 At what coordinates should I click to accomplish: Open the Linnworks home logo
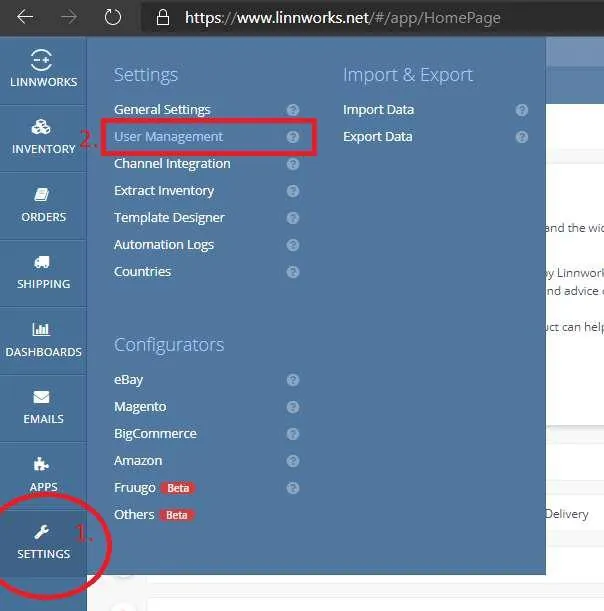point(43,69)
